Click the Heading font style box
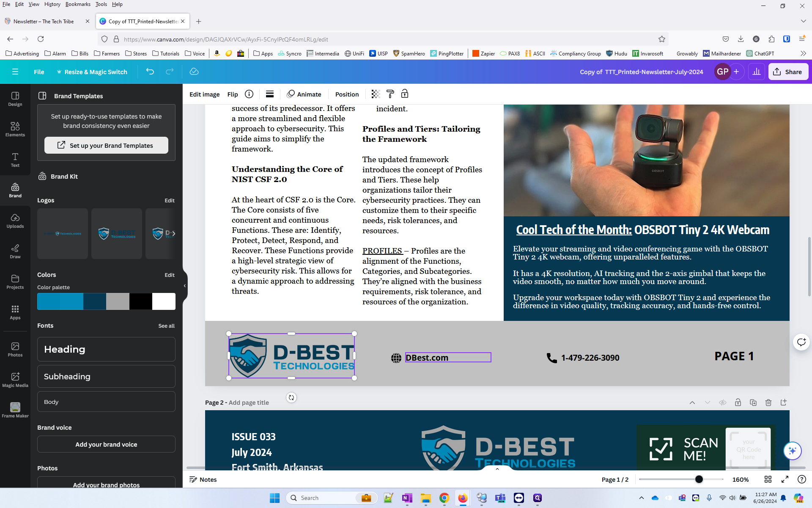 pyautogui.click(x=106, y=349)
